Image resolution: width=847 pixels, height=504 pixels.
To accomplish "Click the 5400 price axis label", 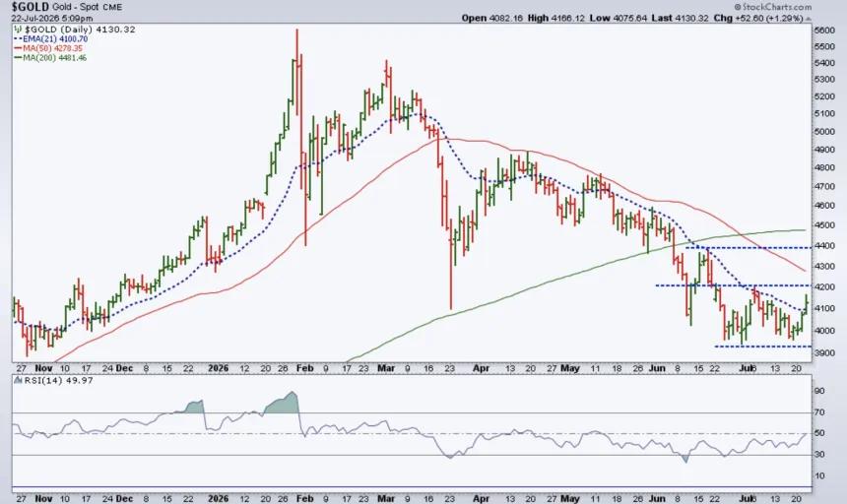I will coord(824,63).
